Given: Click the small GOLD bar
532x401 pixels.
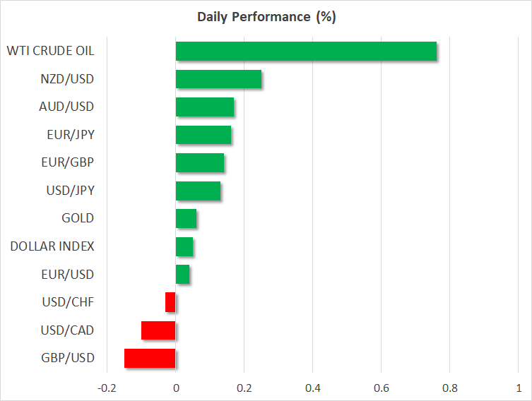Looking at the screenshot, I should pos(186,219).
